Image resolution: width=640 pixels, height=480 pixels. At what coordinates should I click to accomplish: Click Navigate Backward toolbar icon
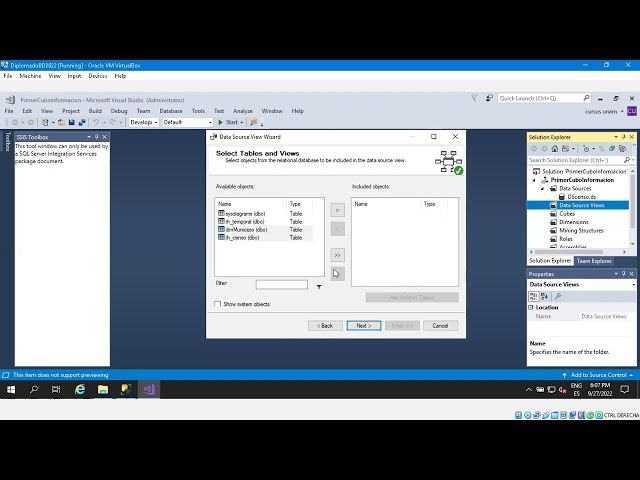pos(15,122)
